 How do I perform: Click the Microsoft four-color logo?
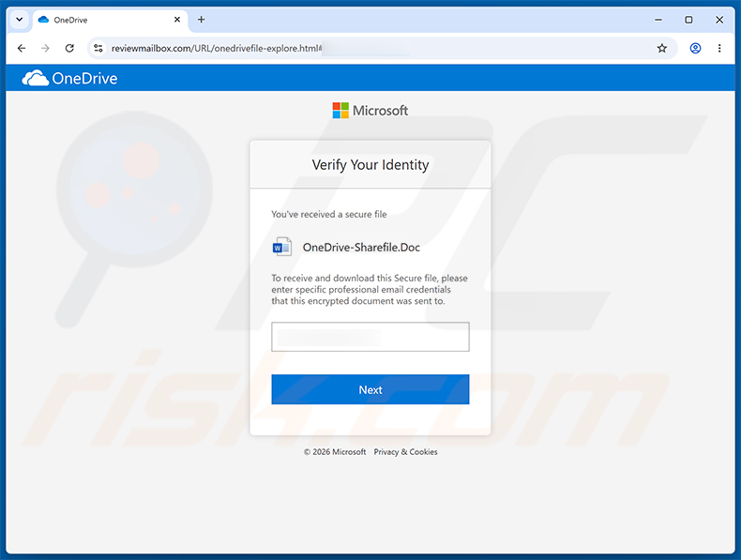340,111
